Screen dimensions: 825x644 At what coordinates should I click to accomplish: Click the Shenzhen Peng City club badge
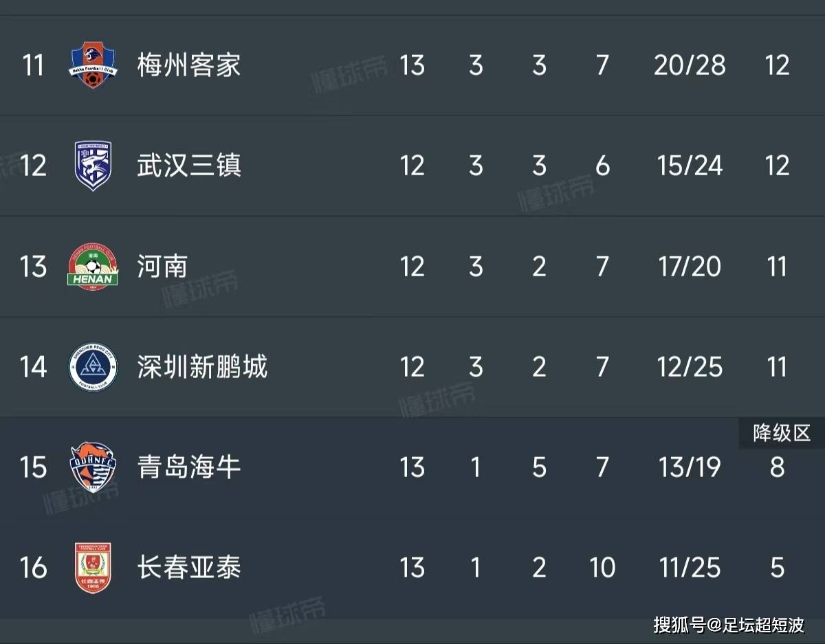coord(93,367)
